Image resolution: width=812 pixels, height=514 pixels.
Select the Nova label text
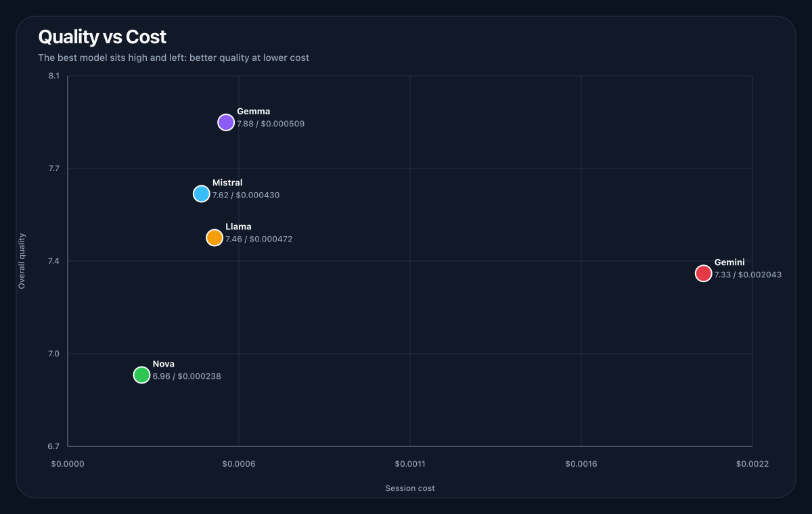click(164, 364)
